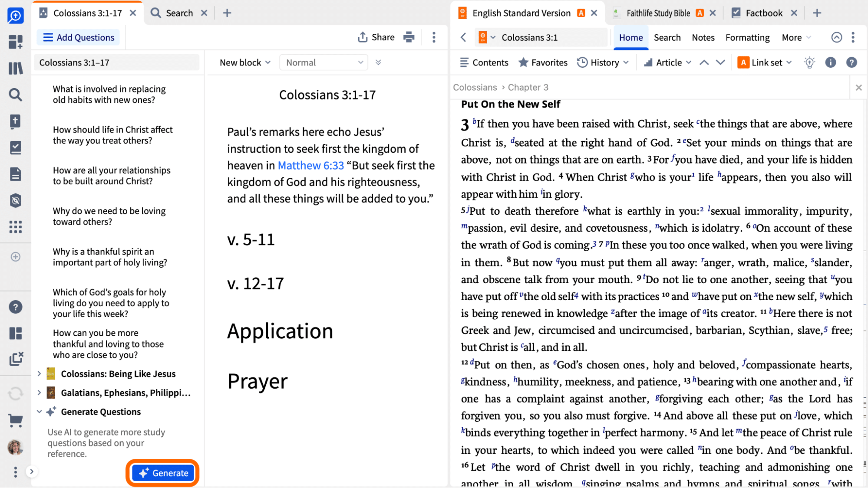Select the Notes tab in the ESV toolbar
This screenshot has height=488, width=868.
tap(703, 38)
